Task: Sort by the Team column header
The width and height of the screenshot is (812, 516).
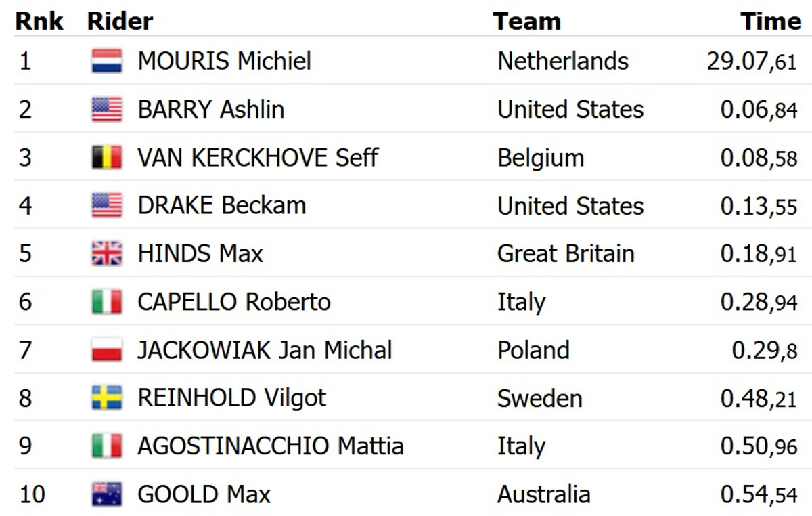Action: [x=526, y=22]
